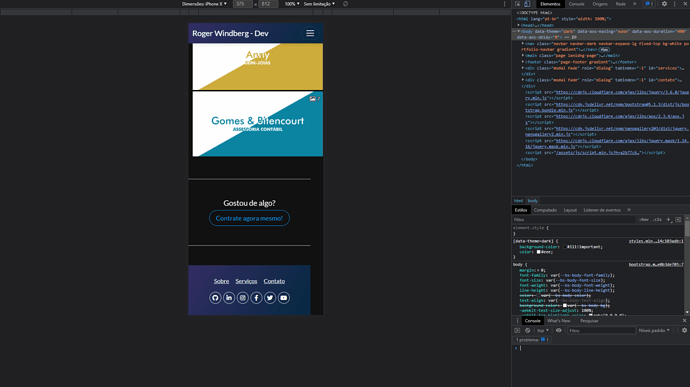This screenshot has width=690, height=387.
Task: Activate the inspect element picker in DevTools
Action: [518, 4]
